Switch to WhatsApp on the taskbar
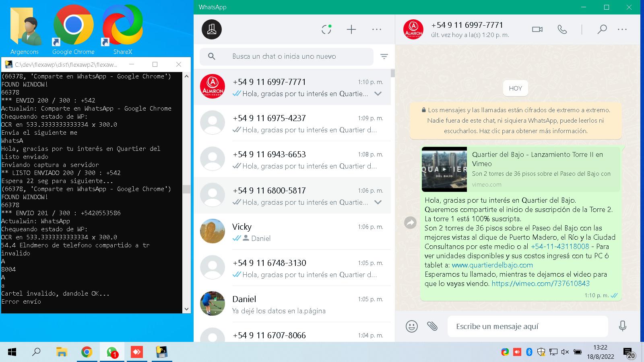 [112, 352]
